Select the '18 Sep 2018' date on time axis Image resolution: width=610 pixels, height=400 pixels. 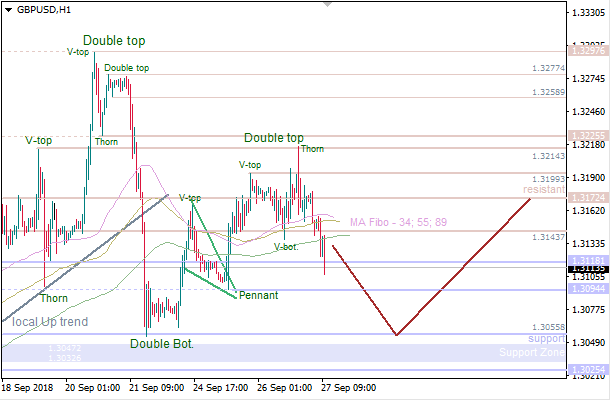[x=27, y=386]
